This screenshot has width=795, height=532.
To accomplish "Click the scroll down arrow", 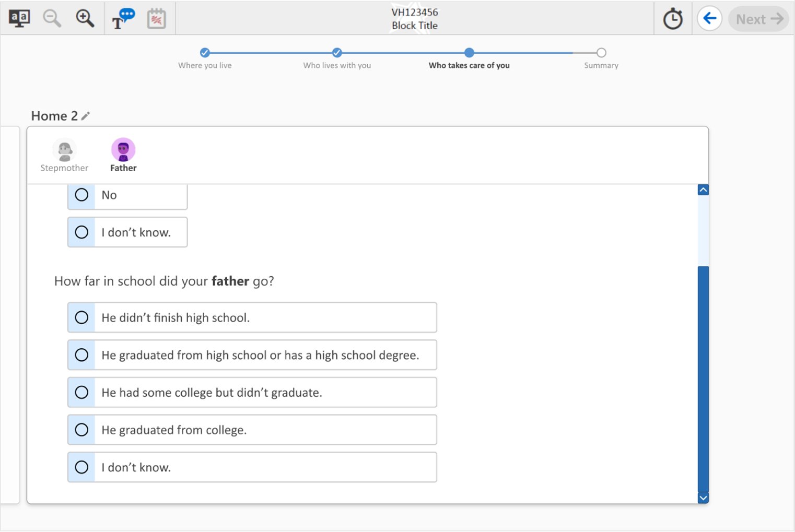I will point(703,498).
